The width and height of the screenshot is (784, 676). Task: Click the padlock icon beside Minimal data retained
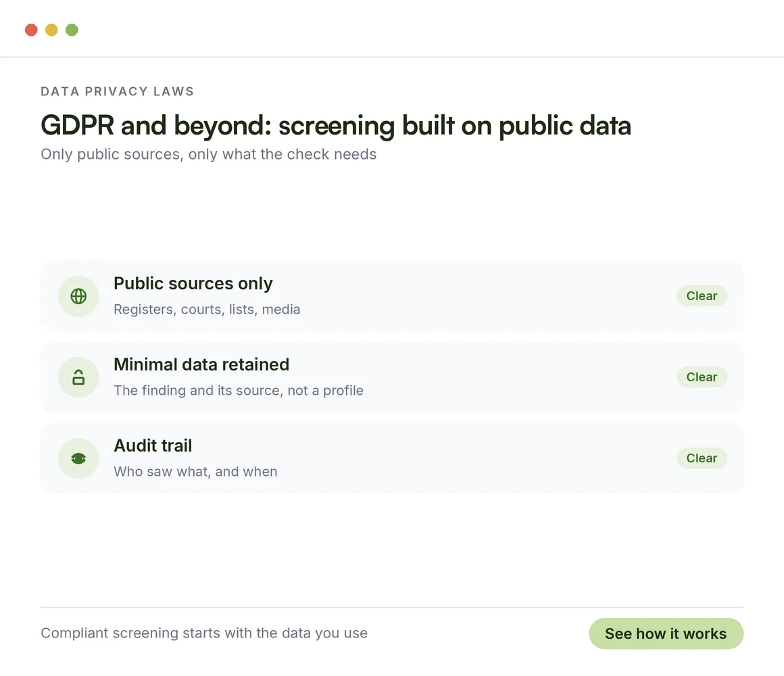click(78, 377)
